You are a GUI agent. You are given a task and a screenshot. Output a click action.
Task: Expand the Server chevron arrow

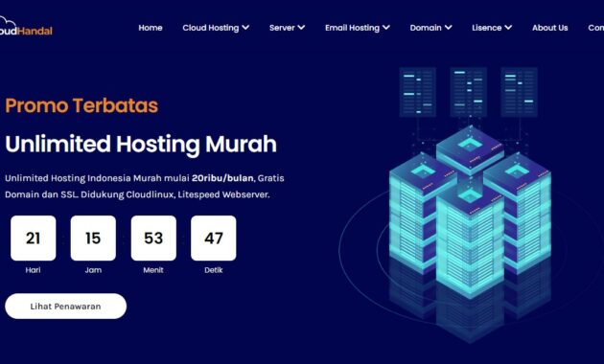[x=301, y=28]
